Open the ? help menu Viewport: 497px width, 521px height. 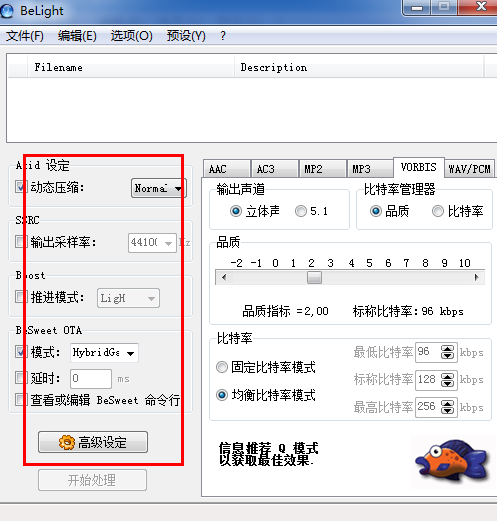pyautogui.click(x=223, y=36)
